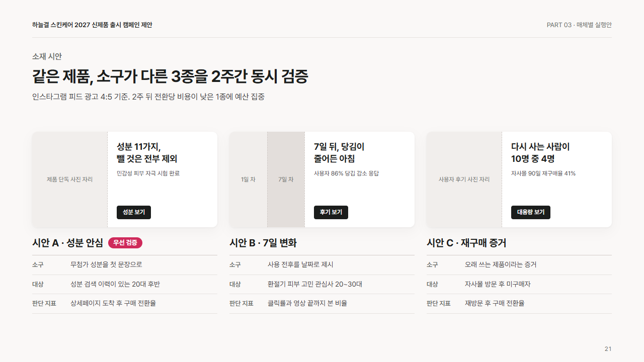Image resolution: width=644 pixels, height=362 pixels.
Task: Click the 소재 시안 section label
Action: point(47,56)
